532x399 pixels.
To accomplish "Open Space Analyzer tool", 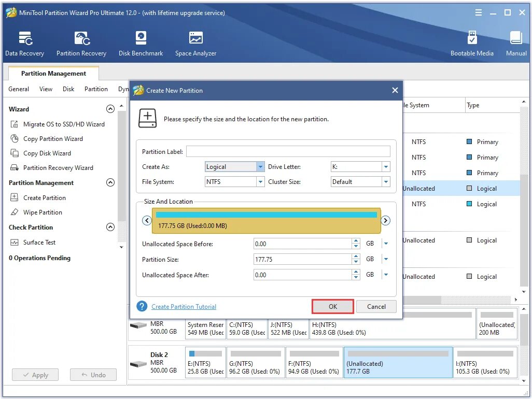I will (196, 44).
